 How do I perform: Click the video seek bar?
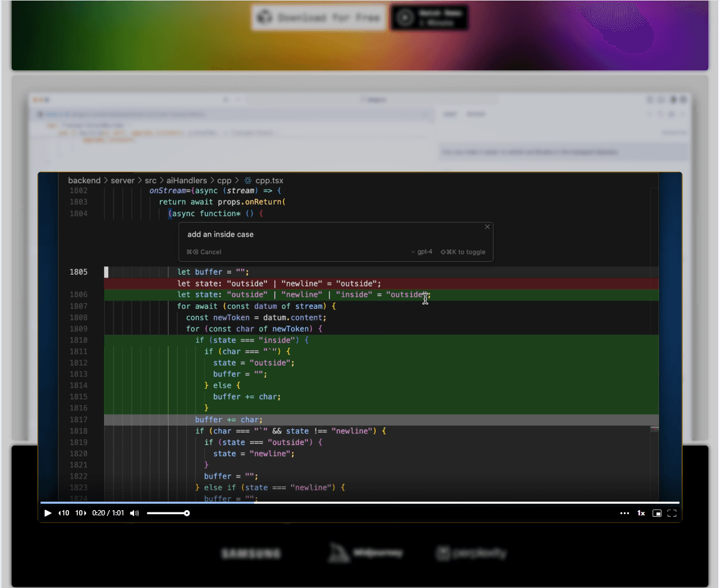(359, 502)
